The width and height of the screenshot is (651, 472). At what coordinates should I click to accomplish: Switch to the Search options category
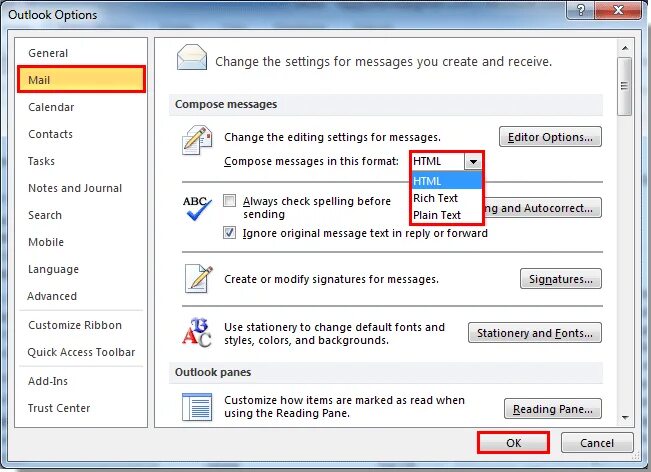click(81, 215)
